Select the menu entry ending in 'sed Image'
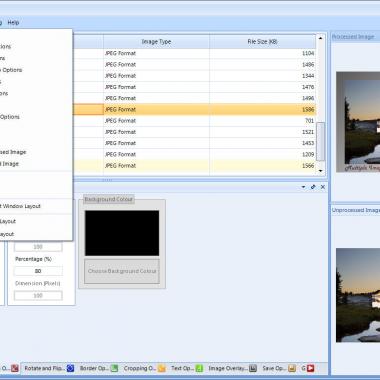 coord(13,152)
